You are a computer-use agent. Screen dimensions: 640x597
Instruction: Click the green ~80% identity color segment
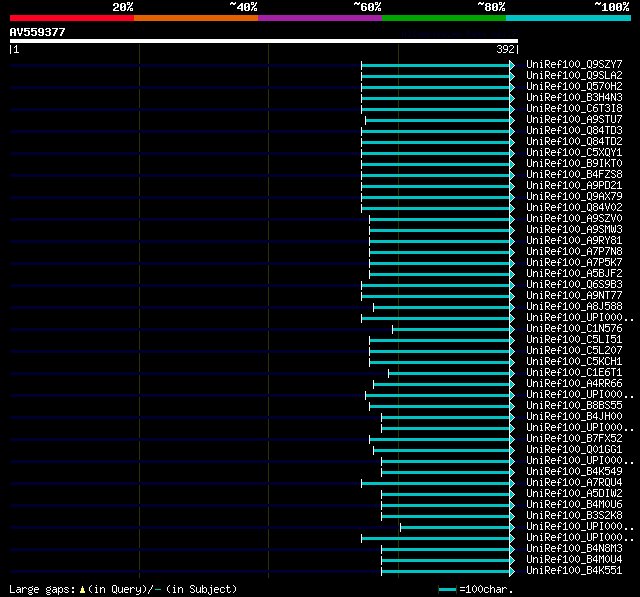point(444,18)
